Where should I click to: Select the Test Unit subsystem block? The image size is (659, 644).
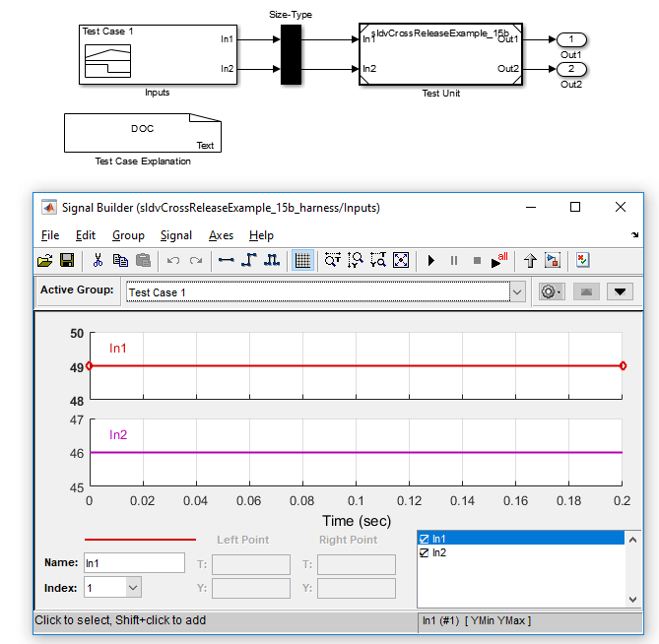coord(441,54)
